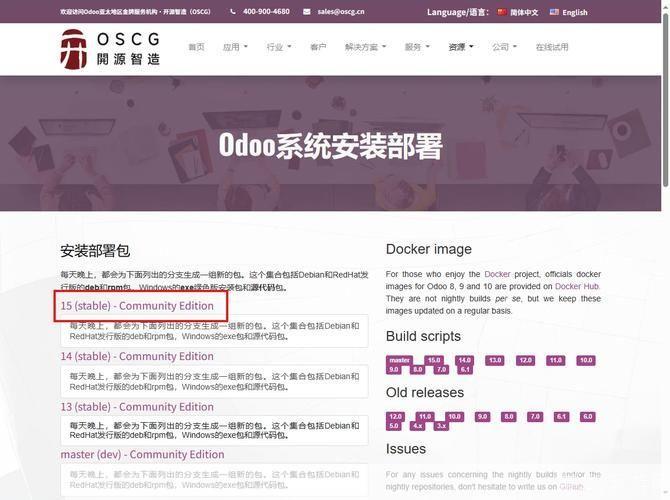Image resolution: width=670 pixels, height=500 pixels.
Task: Select 8.0 badge under Build scripts
Action: [418, 369]
